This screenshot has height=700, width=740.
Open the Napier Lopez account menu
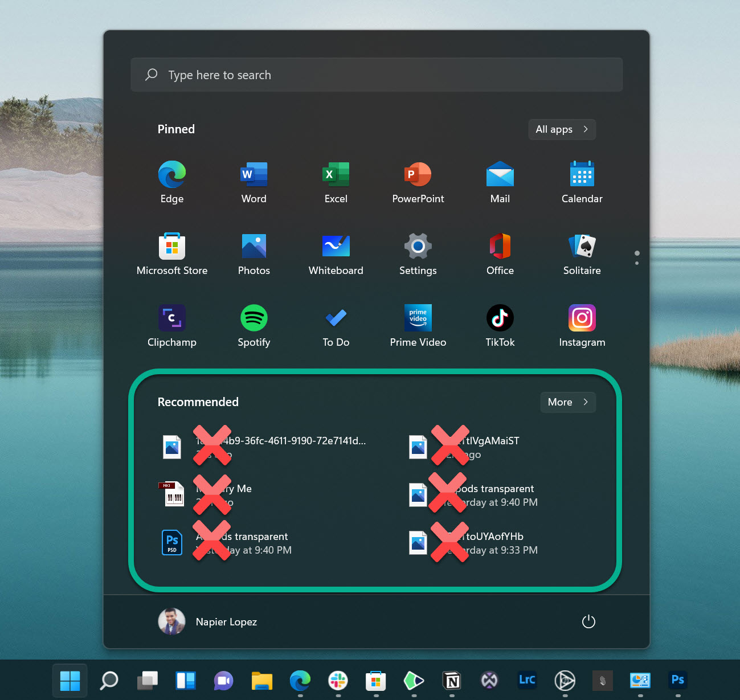click(207, 621)
